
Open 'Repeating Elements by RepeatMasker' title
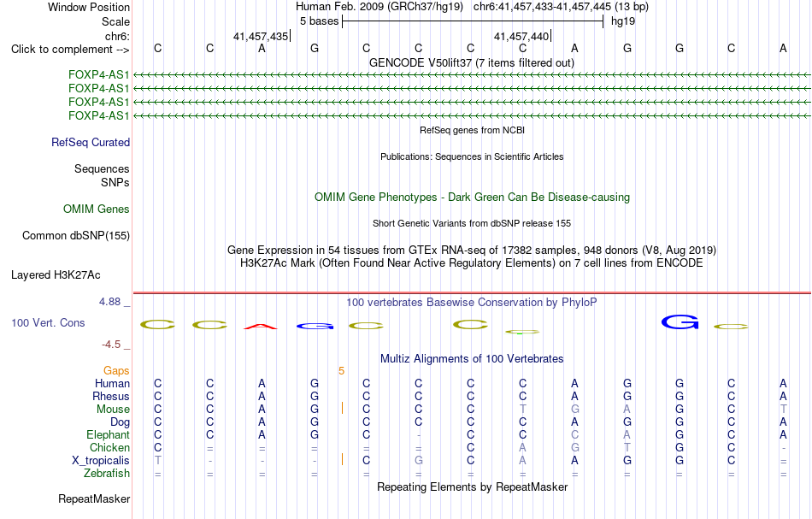tap(473, 487)
